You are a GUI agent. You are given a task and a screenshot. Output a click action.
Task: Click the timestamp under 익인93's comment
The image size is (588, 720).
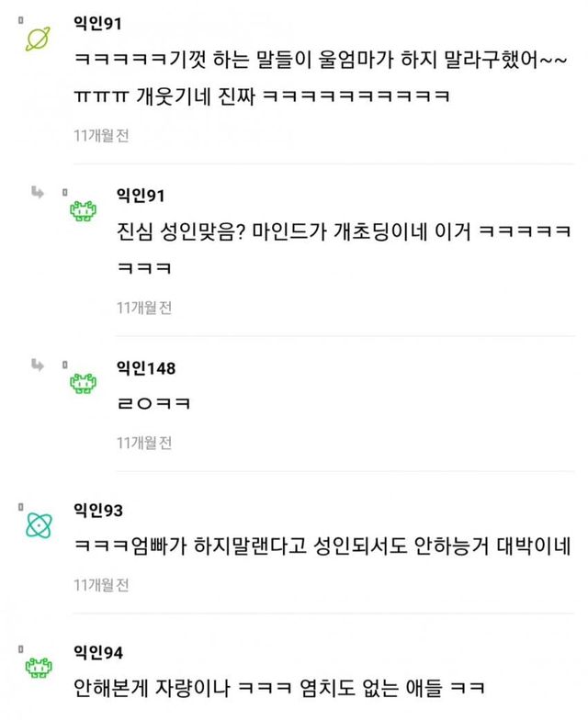(x=101, y=585)
